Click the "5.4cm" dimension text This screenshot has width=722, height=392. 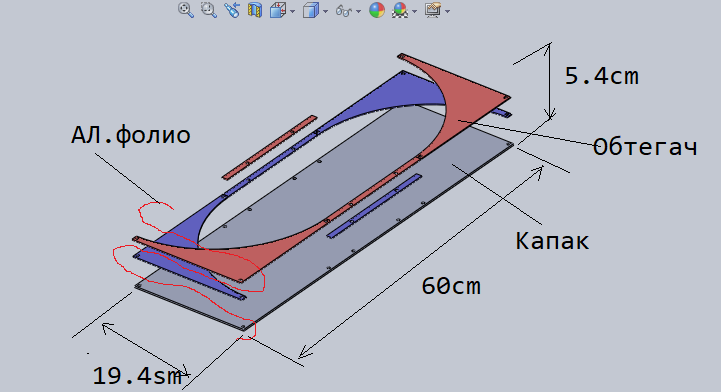click(x=601, y=76)
